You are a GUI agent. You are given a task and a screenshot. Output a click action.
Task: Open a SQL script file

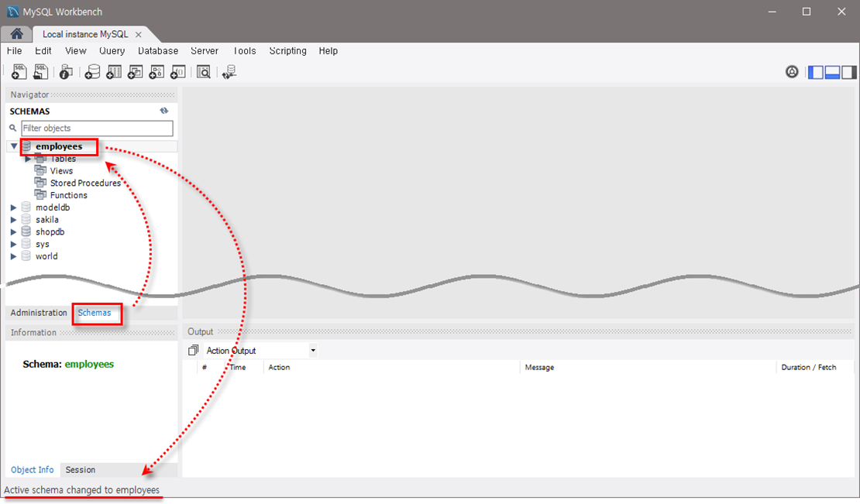click(40, 72)
